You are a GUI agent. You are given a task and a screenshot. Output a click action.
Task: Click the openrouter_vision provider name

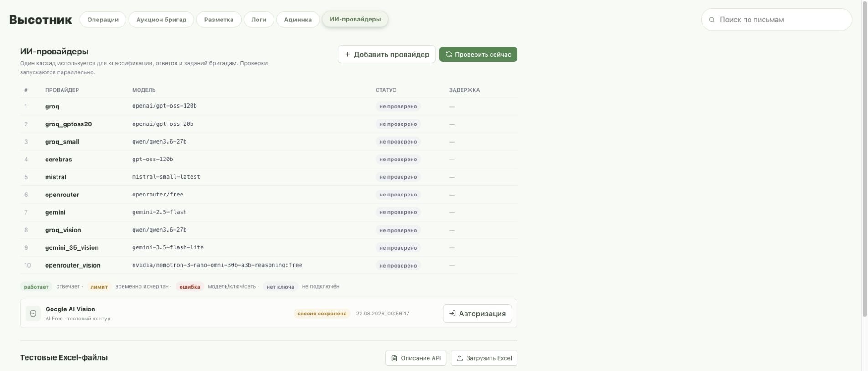click(x=72, y=265)
